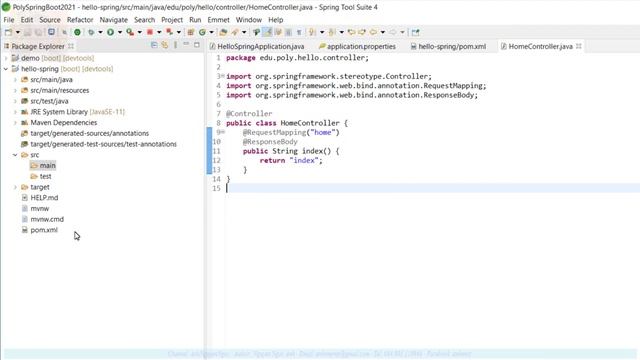The height and width of the screenshot is (360, 640).
Task: Open the File menu
Action: 9,20
